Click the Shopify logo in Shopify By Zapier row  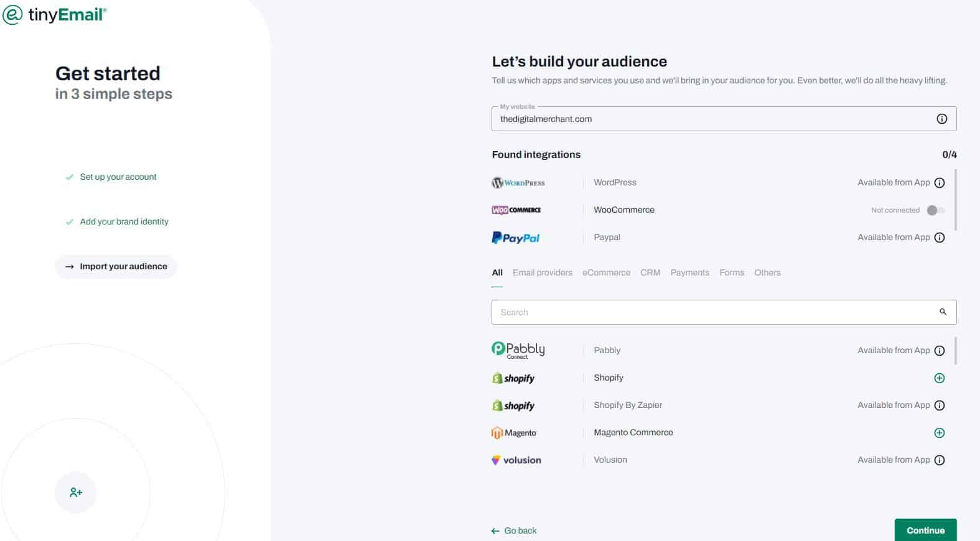coord(513,405)
